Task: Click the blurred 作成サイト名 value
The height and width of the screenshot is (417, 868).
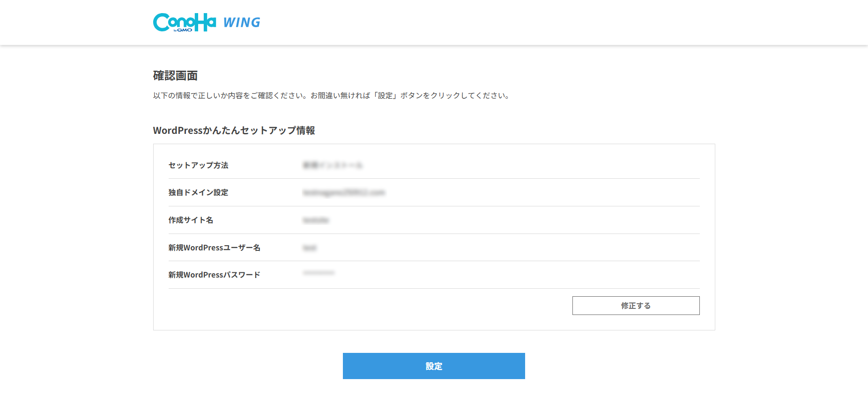Action: click(316, 220)
